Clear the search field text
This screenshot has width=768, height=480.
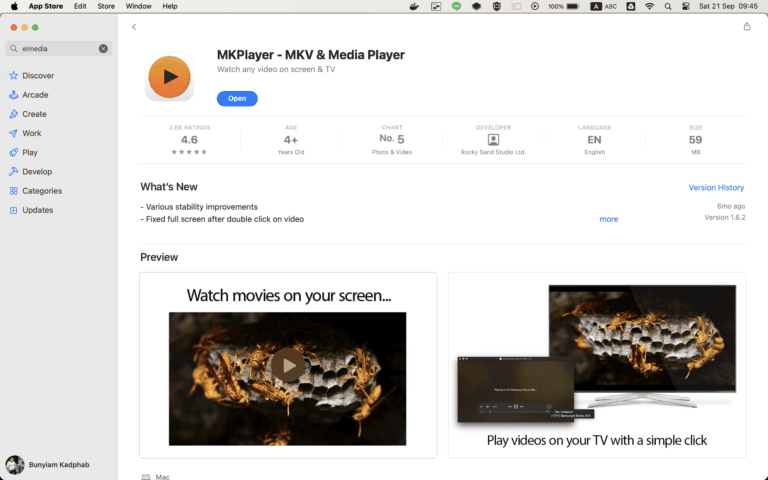103,48
